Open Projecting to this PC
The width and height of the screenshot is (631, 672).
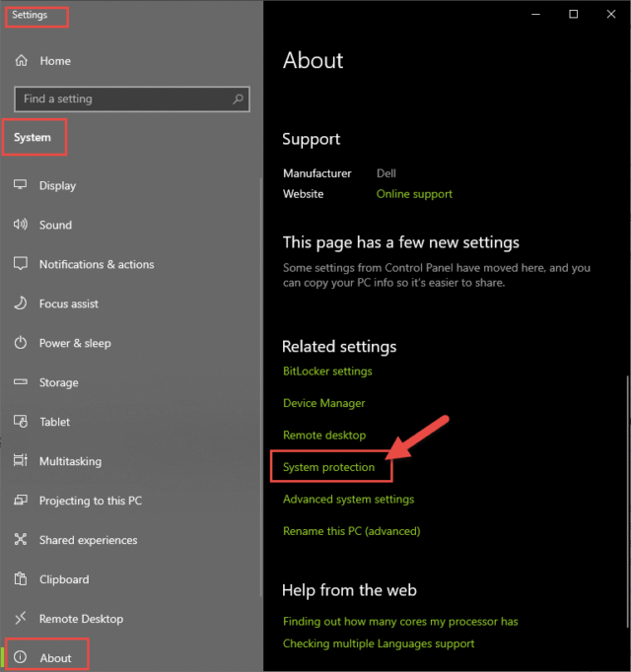pyautogui.click(x=129, y=501)
